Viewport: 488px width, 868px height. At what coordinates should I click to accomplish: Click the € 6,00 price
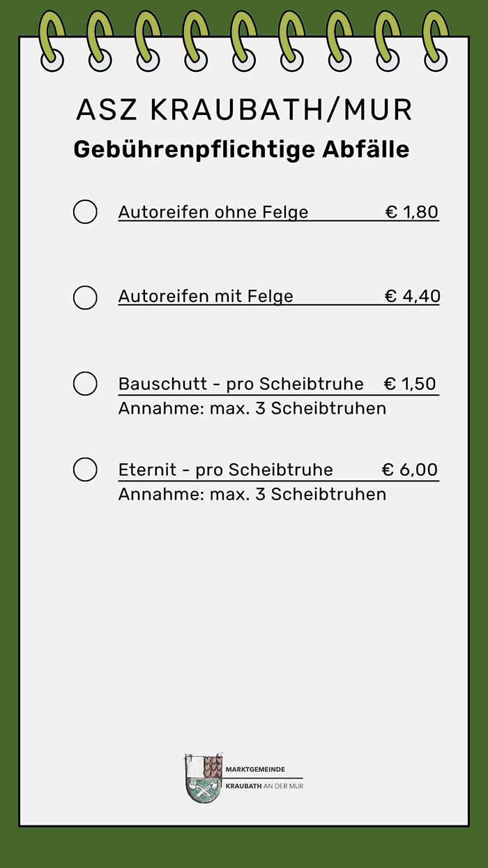click(410, 470)
